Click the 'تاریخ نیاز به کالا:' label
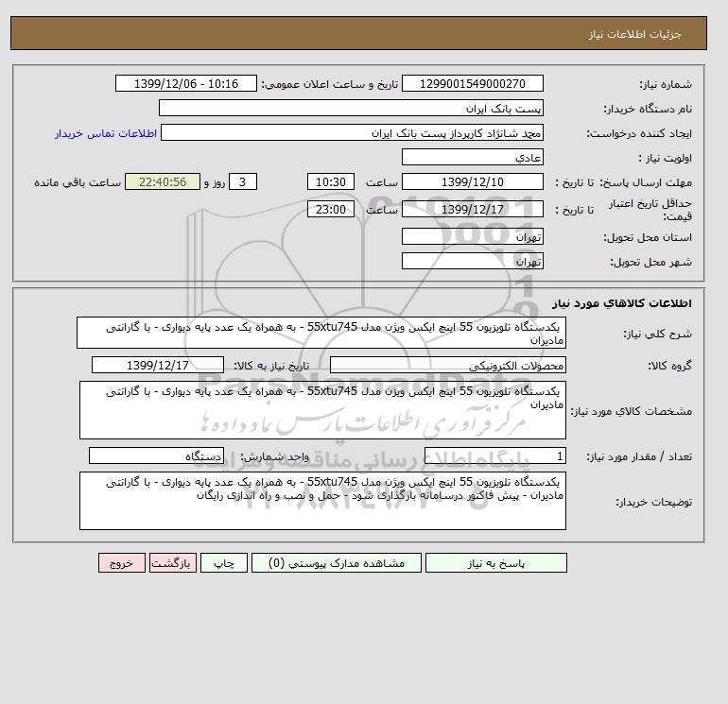This screenshot has width=728, height=704. pyautogui.click(x=271, y=366)
